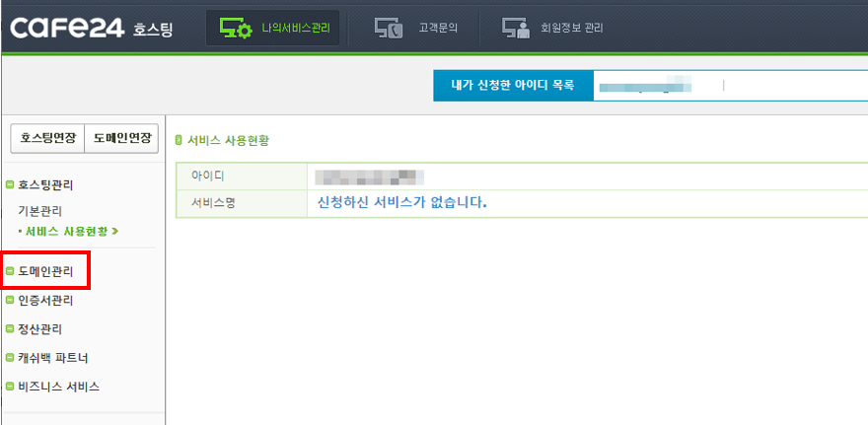Viewport: 868px width, 425px height.
Task: Click the 도메인연장 button
Action: click(121, 138)
